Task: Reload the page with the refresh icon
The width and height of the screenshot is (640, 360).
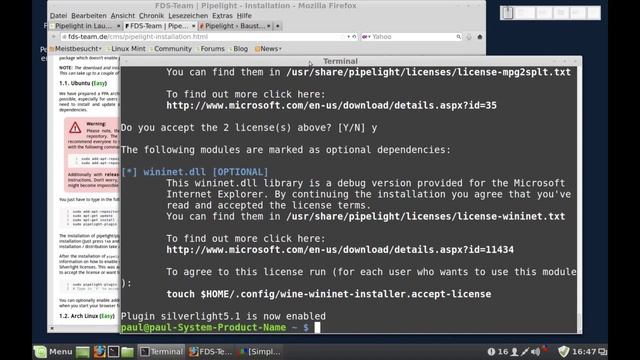Action: coord(354,37)
